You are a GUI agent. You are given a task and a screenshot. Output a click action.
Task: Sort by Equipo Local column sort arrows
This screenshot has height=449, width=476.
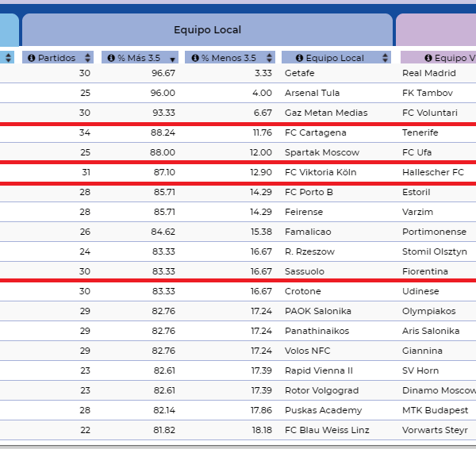point(385,58)
